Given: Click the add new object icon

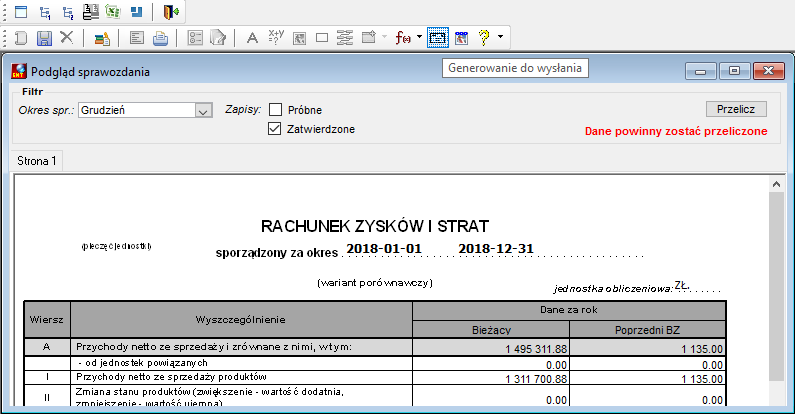Looking at the screenshot, I should 369,37.
